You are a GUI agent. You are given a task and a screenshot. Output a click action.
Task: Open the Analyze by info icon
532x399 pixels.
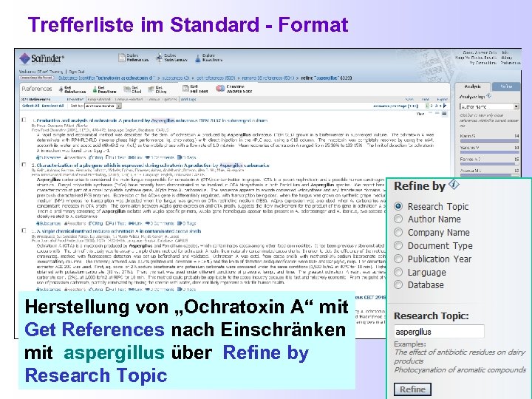(x=488, y=96)
